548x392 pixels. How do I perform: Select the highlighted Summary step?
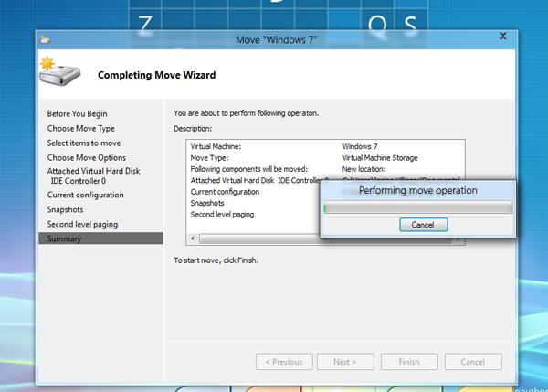click(x=100, y=238)
